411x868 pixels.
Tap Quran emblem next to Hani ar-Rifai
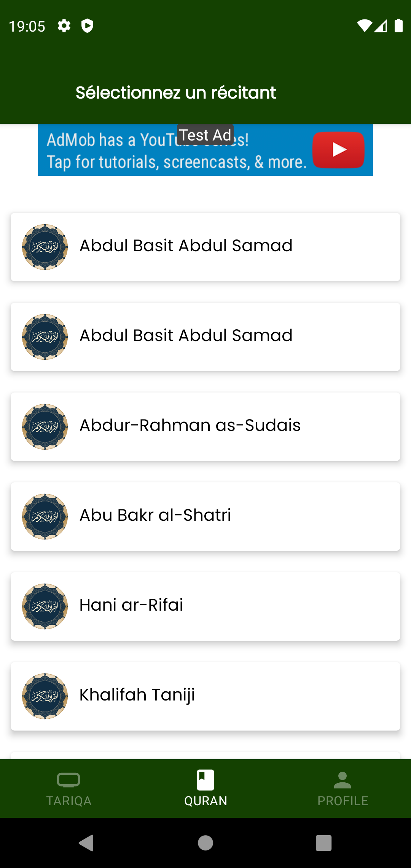pyautogui.click(x=45, y=606)
